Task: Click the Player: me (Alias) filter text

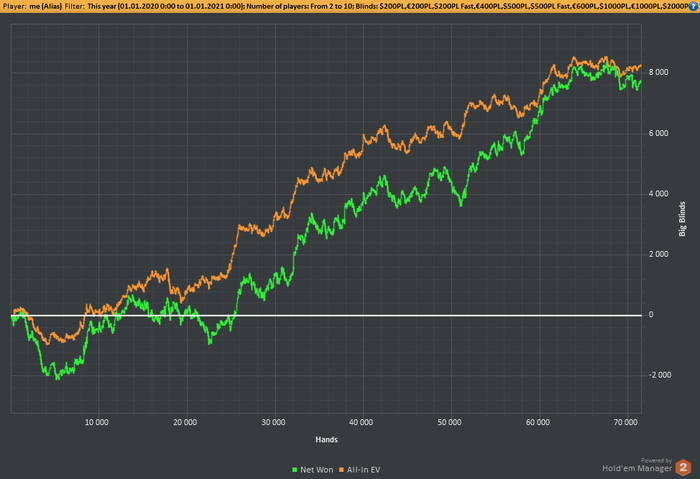Action: 32,6
